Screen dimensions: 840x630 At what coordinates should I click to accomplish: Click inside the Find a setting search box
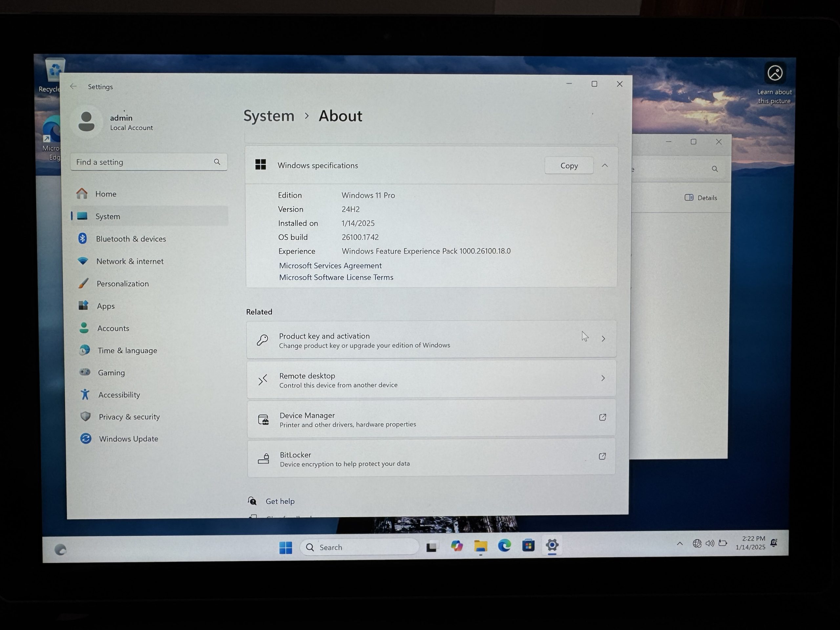coord(149,162)
